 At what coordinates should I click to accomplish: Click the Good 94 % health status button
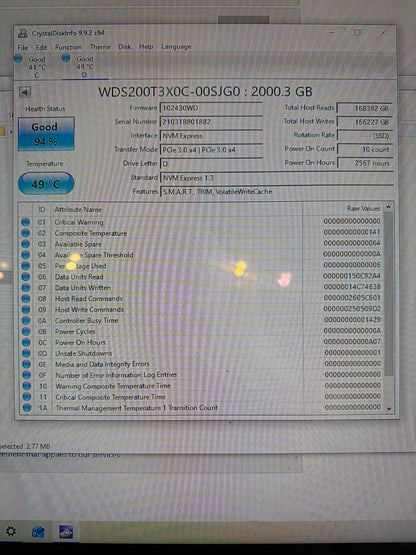[46, 134]
